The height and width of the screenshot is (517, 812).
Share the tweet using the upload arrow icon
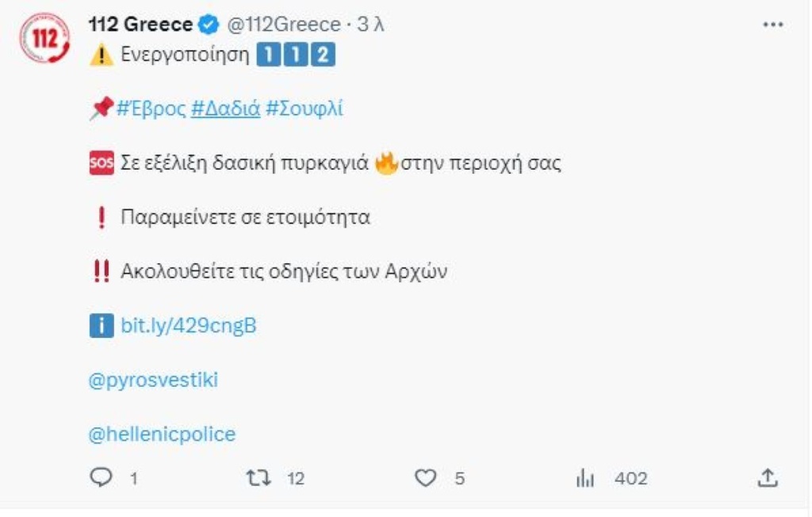point(766,478)
